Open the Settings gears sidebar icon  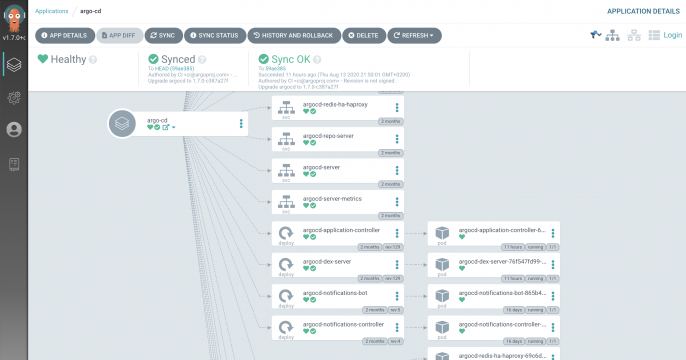(x=14, y=98)
